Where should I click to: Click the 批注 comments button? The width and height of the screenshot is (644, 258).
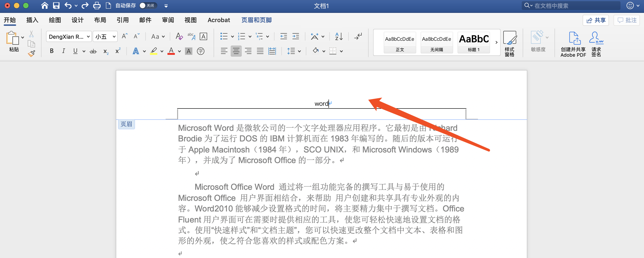[x=627, y=20]
